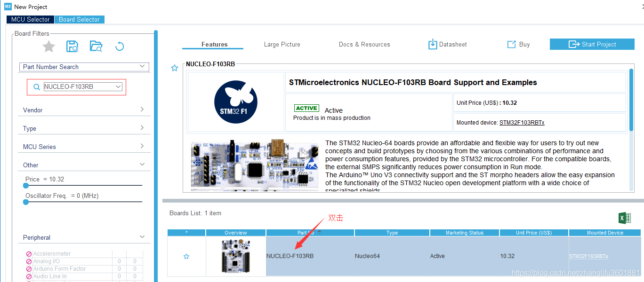Image resolution: width=644 pixels, height=282 pixels.
Task: Click the Analog I/O disabled icon
Action: (29, 261)
